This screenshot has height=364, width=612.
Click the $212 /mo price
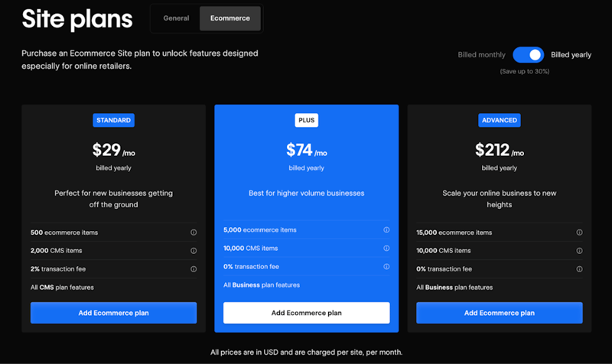[500, 150]
